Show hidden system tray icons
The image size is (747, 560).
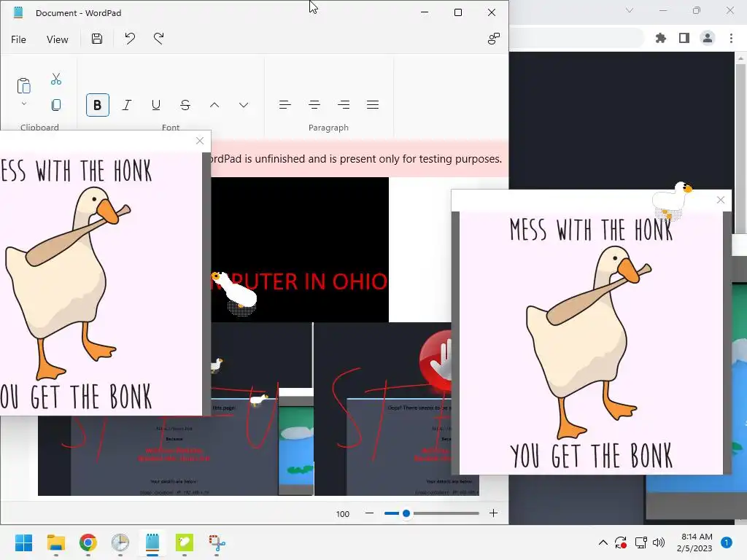603,542
